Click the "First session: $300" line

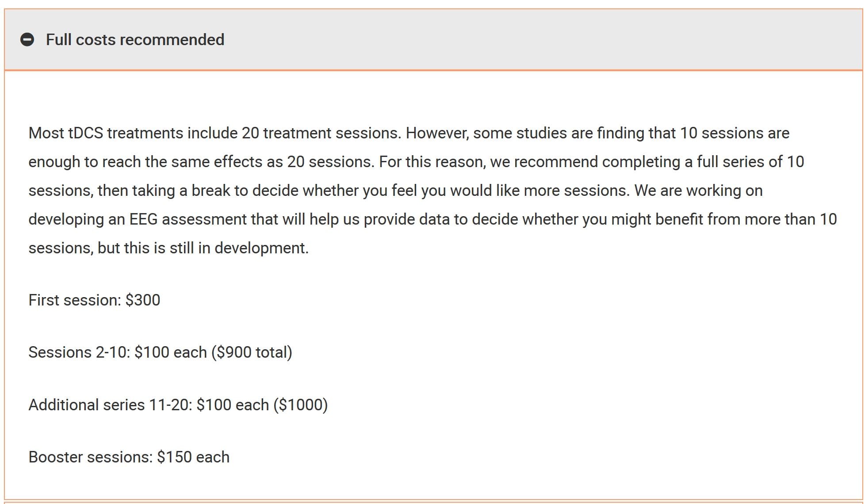click(94, 300)
